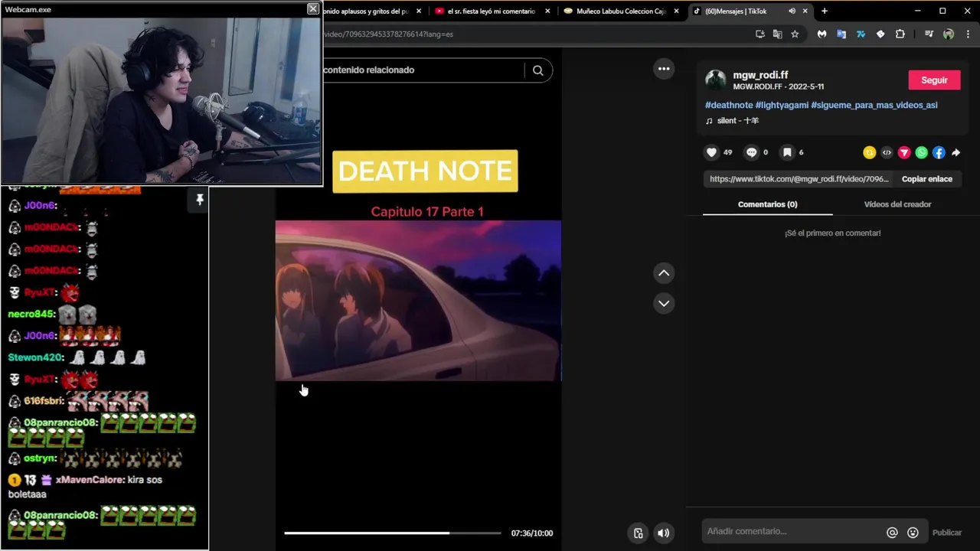Go to previous video with up arrow
Image resolution: width=980 pixels, height=551 pixels.
pos(664,273)
